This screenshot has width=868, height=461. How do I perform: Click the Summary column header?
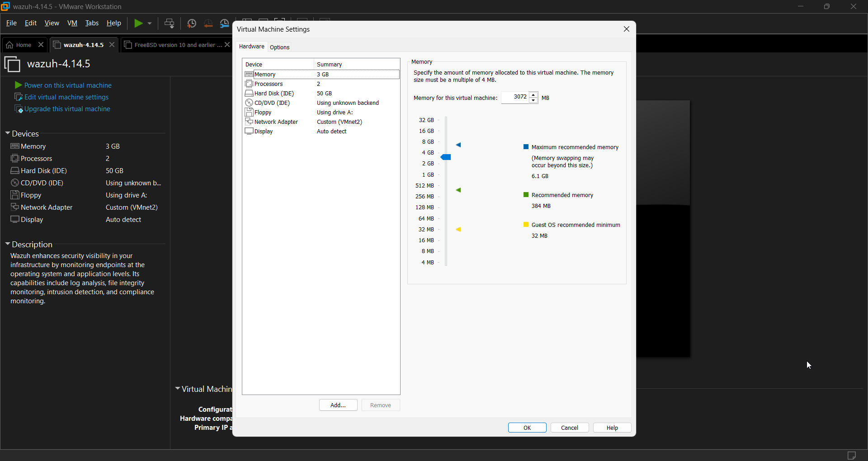tap(357, 64)
